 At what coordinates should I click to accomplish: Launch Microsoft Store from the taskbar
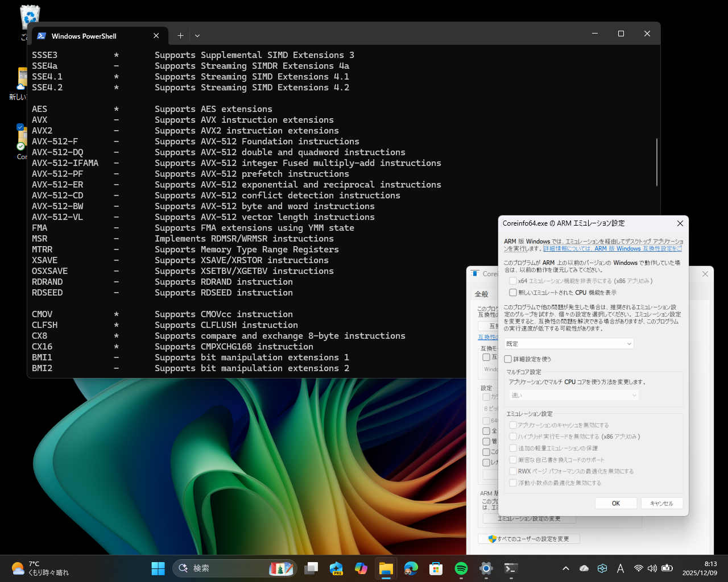coord(435,568)
